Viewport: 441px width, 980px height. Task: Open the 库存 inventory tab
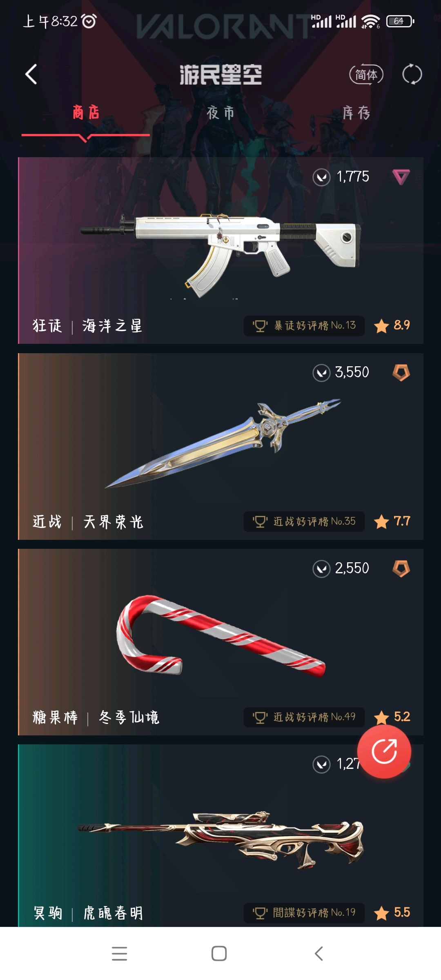pyautogui.click(x=356, y=113)
